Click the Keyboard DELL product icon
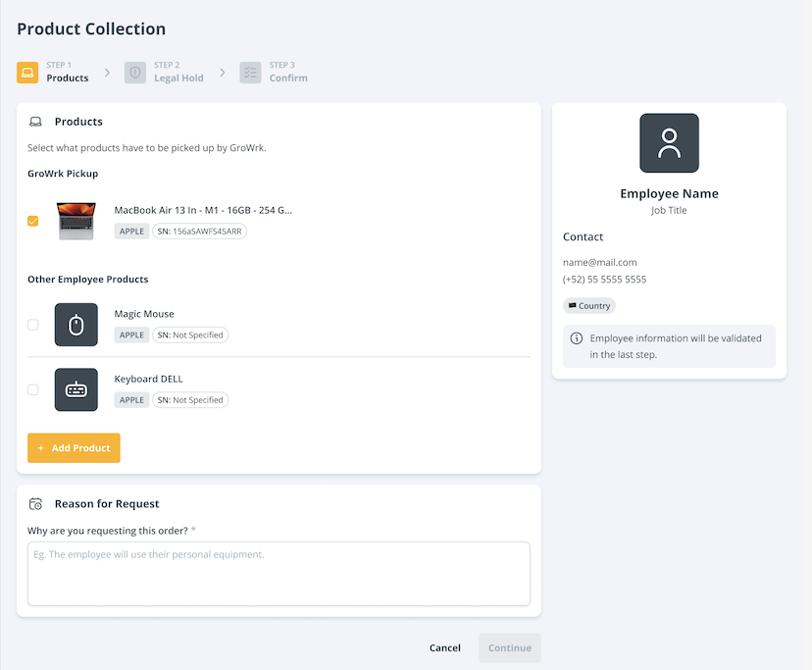Screen dimensions: 812x670 point(76,389)
